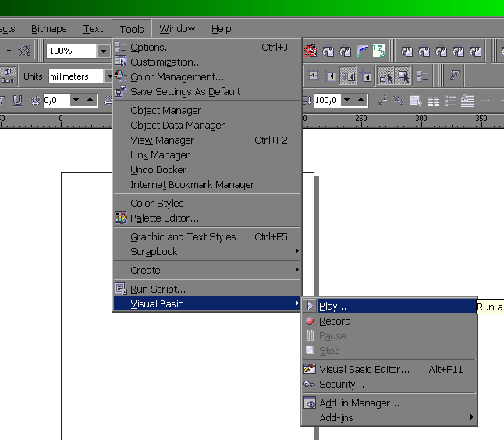Toggle the snap to objects button

pyautogui.click(x=348, y=76)
